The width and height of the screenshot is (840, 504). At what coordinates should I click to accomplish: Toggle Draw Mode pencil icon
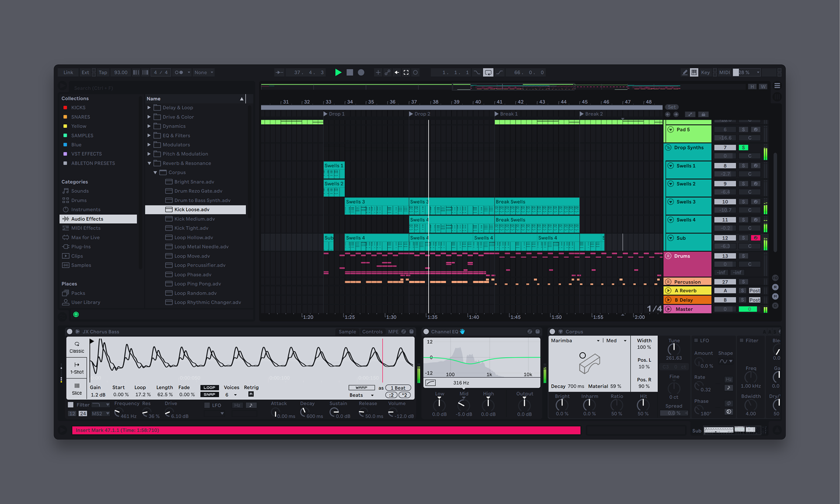(x=685, y=73)
